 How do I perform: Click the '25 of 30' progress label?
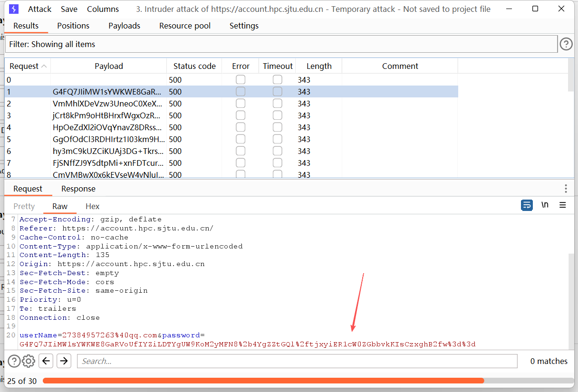[x=22, y=381]
